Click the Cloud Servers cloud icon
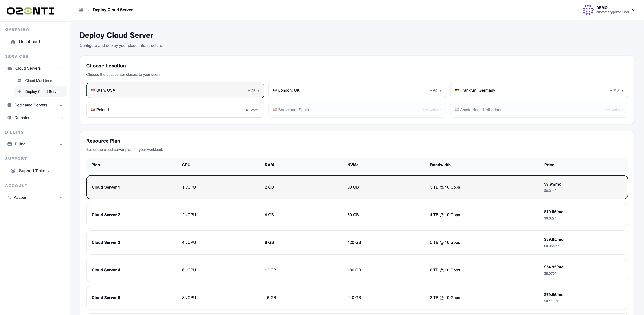Viewport: 644px width, 315px height. tap(10, 68)
